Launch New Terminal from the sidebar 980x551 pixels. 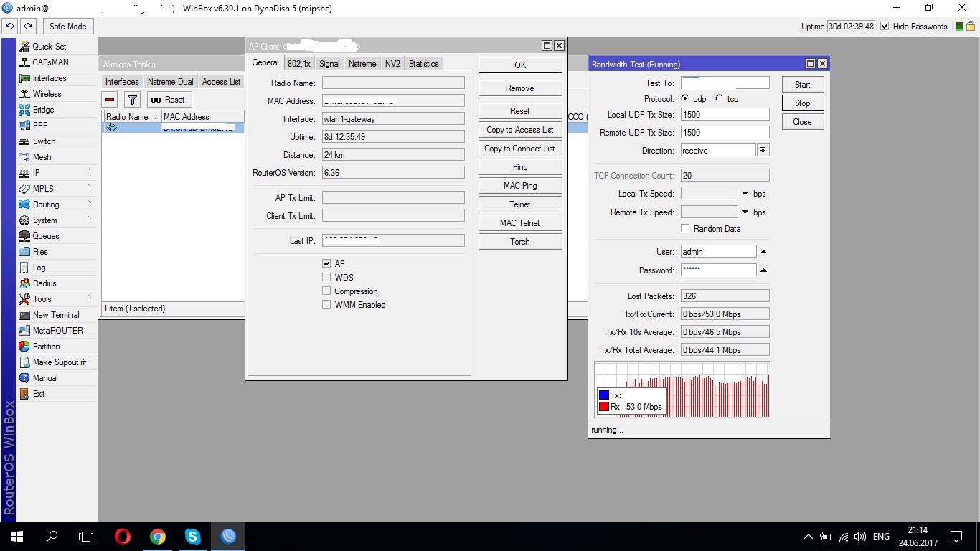point(55,315)
